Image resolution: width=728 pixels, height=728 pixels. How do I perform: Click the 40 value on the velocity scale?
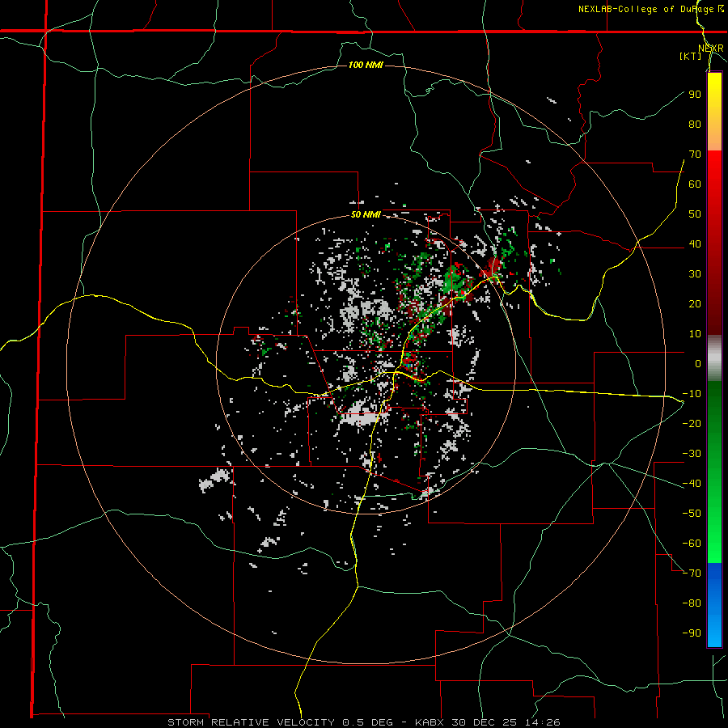point(695,244)
